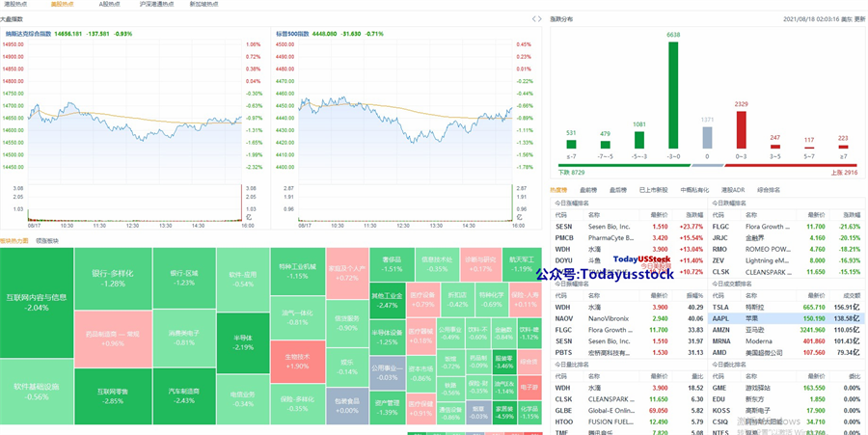The height and width of the screenshot is (435, 868).
Task: Open 消费类电子 -0.81% sector tile
Action: tap(184, 339)
